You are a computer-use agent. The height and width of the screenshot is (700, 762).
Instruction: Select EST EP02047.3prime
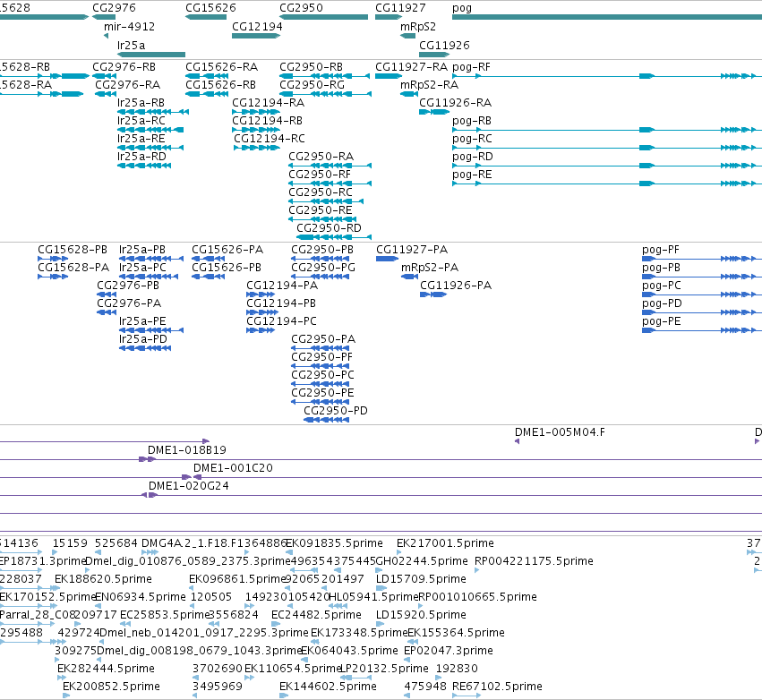[448, 651]
